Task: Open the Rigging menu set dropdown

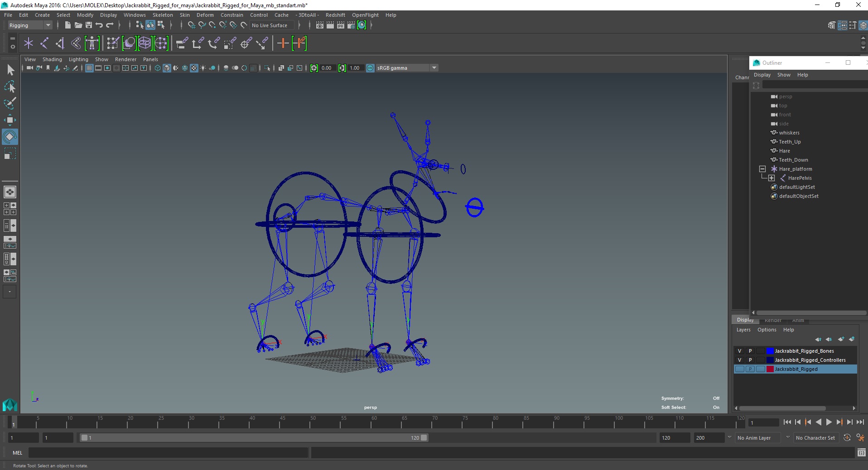Action: (29, 25)
